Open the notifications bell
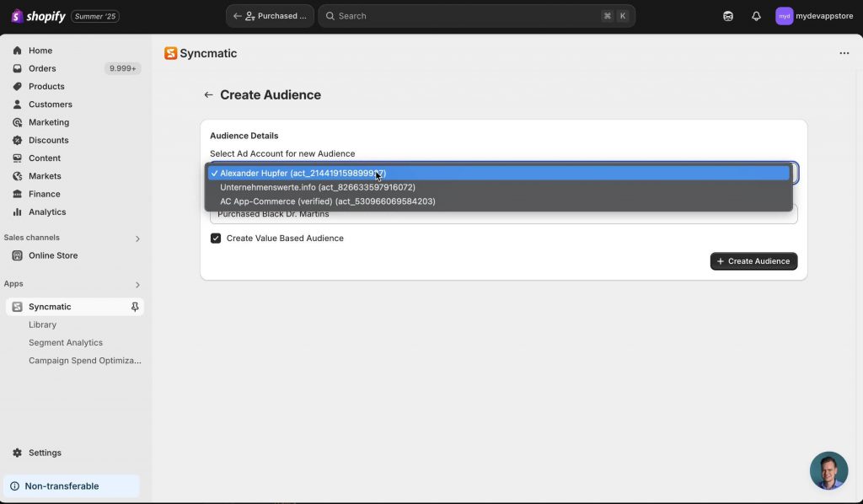863x504 pixels. 756,16
